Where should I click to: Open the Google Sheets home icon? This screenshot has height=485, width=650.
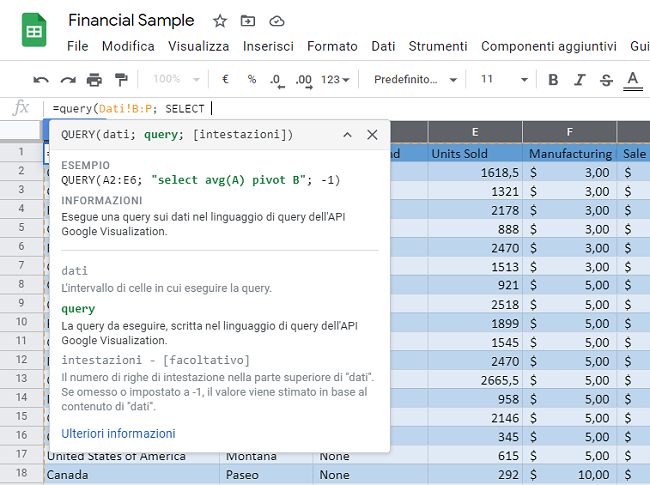click(x=34, y=30)
